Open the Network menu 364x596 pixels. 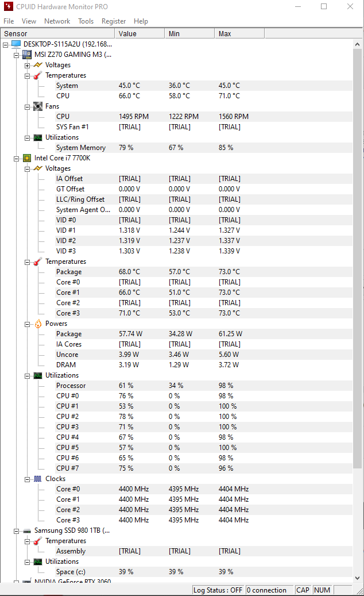click(x=57, y=21)
